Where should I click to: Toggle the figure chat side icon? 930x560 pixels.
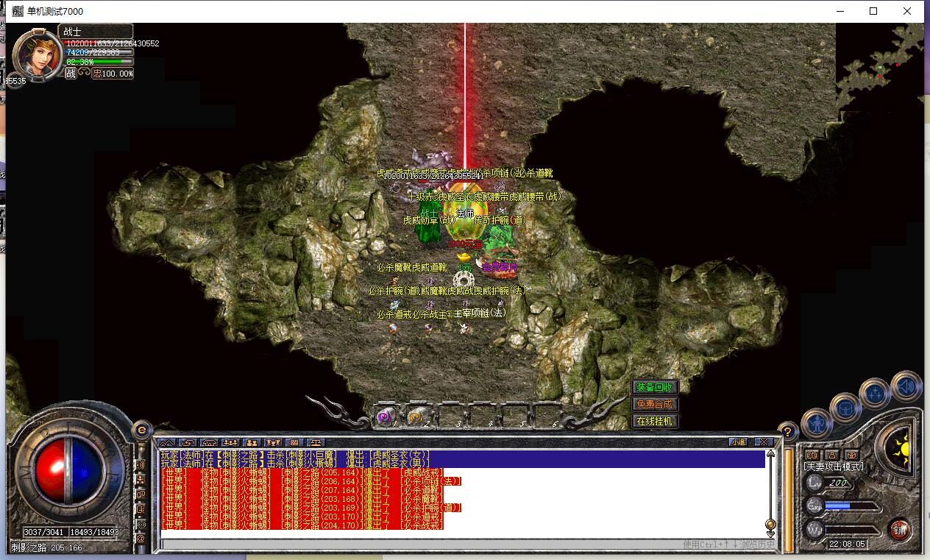(141, 480)
